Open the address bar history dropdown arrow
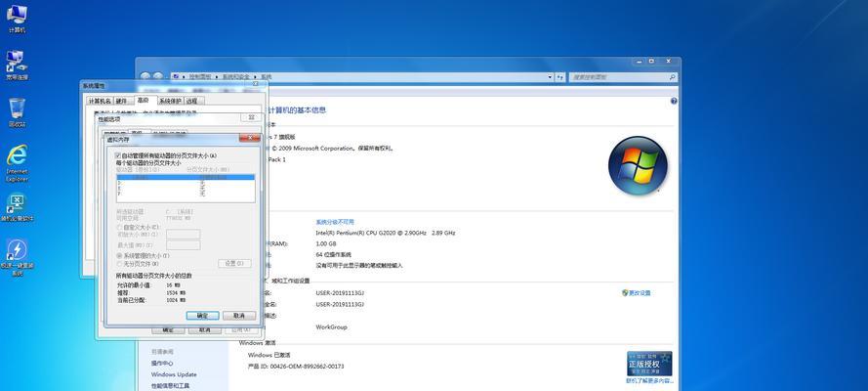 (550, 77)
